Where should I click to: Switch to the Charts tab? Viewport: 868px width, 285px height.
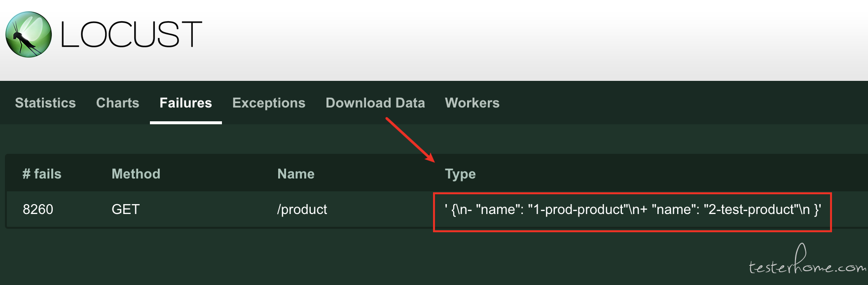coord(117,103)
